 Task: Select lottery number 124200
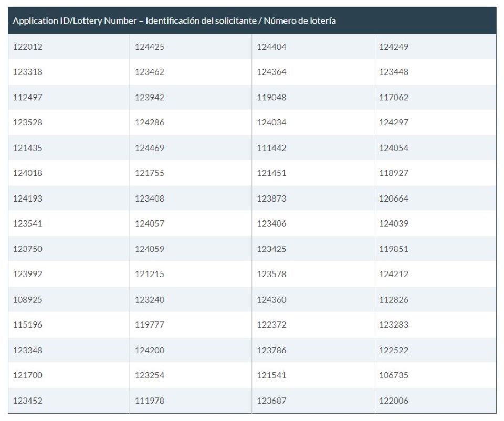150,350
